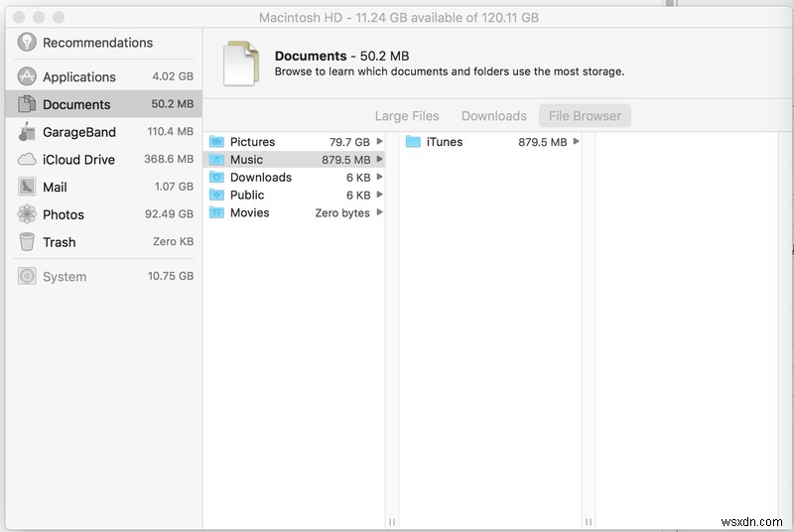Select the Movies folder name

[x=250, y=212]
